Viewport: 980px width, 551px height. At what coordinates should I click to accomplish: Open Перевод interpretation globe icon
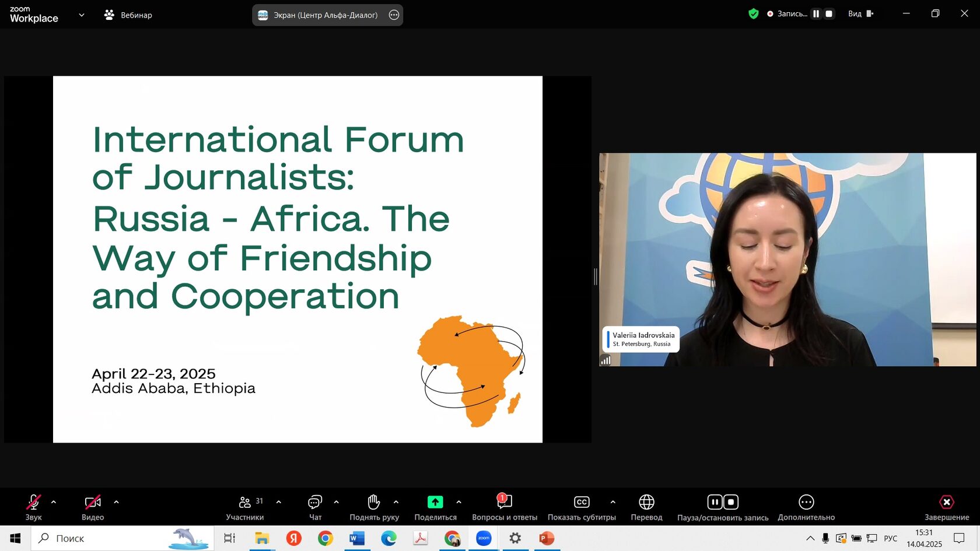pyautogui.click(x=646, y=502)
